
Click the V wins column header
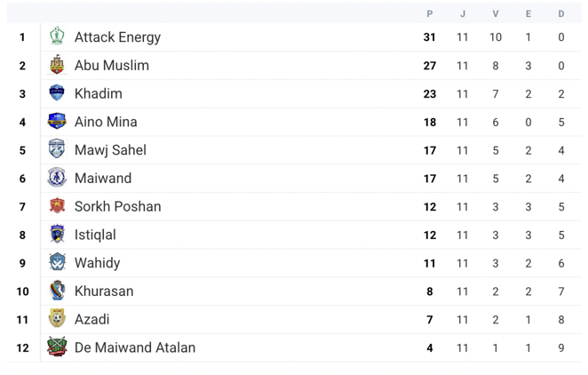(x=496, y=14)
